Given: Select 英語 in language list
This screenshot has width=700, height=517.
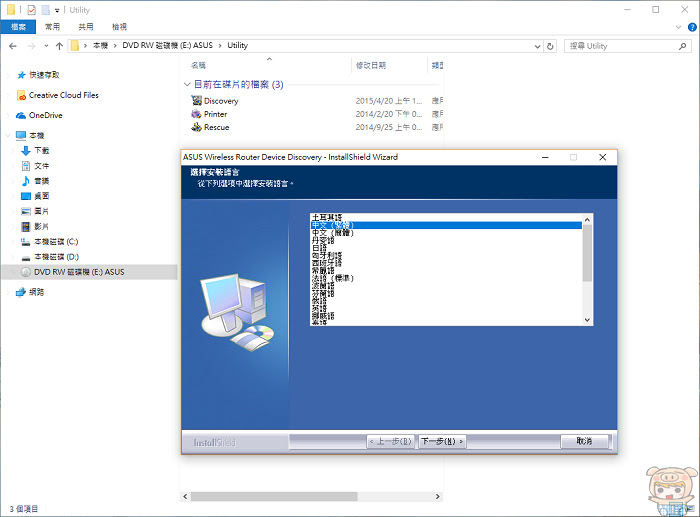Looking at the screenshot, I should (x=320, y=309).
